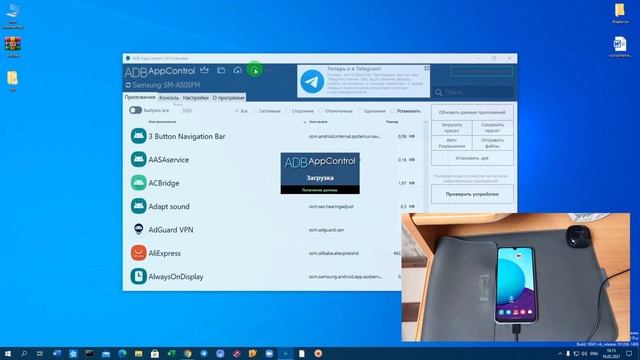Click the "Установить .apk" button
640x360 pixels.
point(472,158)
